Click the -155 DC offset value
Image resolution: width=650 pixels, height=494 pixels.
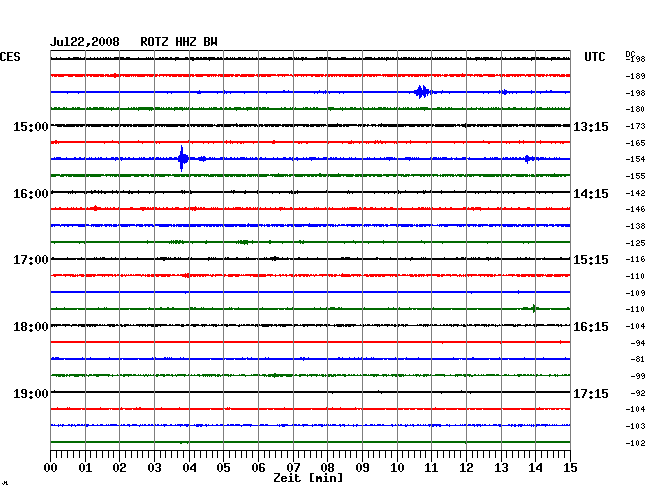click(x=635, y=176)
